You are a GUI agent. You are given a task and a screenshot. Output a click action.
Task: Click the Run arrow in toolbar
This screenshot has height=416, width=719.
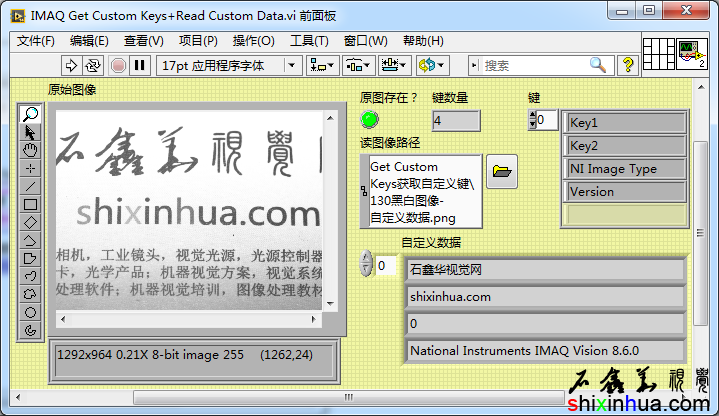[x=71, y=65]
